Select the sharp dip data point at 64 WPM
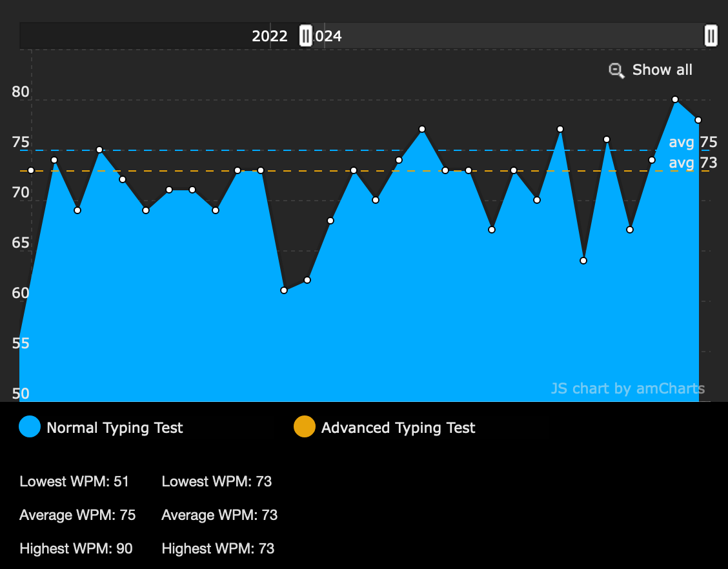Viewport: 728px width, 569px height. click(x=583, y=261)
